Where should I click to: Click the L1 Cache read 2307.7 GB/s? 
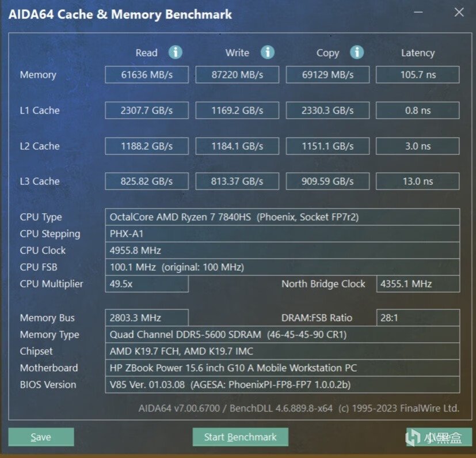click(147, 110)
